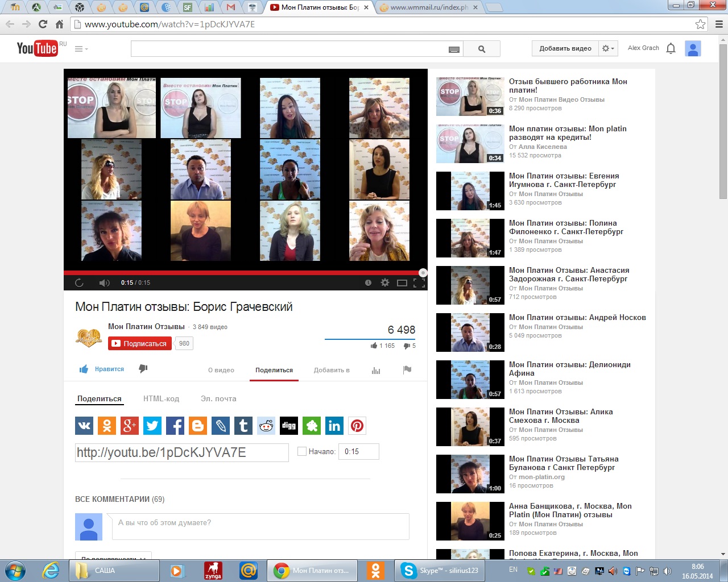Open the Chrome menu button
The width and height of the screenshot is (728, 582).
[719, 24]
